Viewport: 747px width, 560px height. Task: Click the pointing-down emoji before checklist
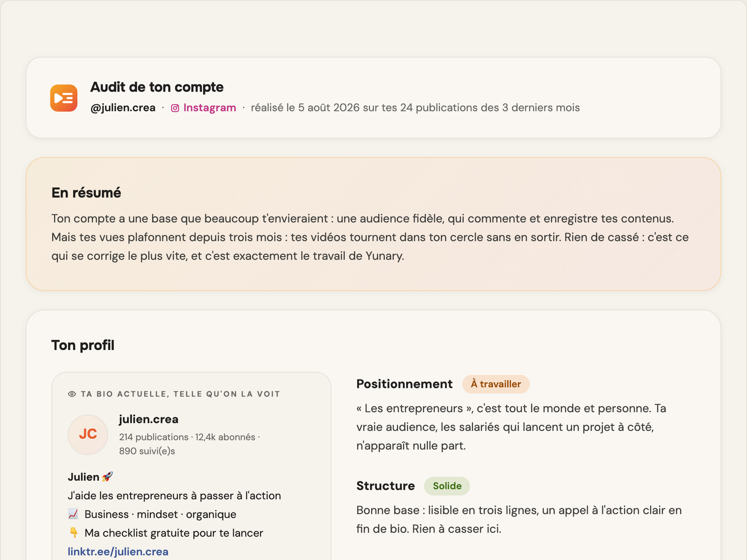[x=73, y=532]
